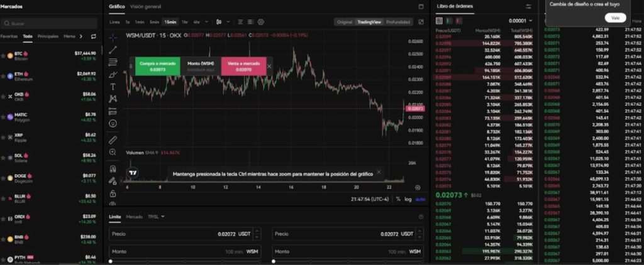Adjust the sell amount slider handle
This screenshot has width=644, height=265.
coord(274,261)
